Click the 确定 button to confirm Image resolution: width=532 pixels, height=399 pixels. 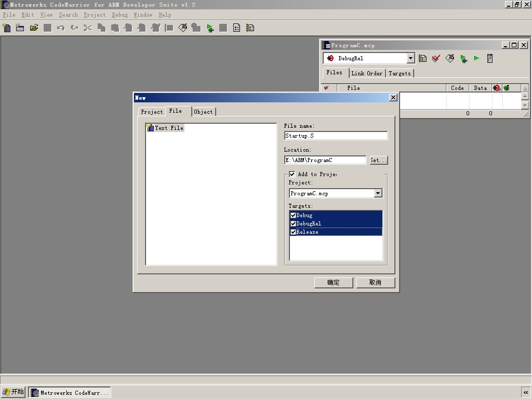(334, 283)
